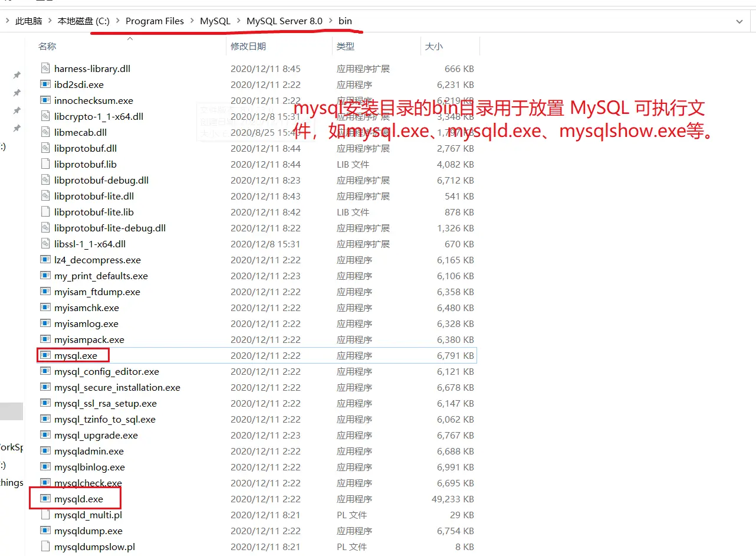Click the mysqlbinlog.exe application icon
The height and width of the screenshot is (556, 756).
pyautogui.click(x=45, y=467)
